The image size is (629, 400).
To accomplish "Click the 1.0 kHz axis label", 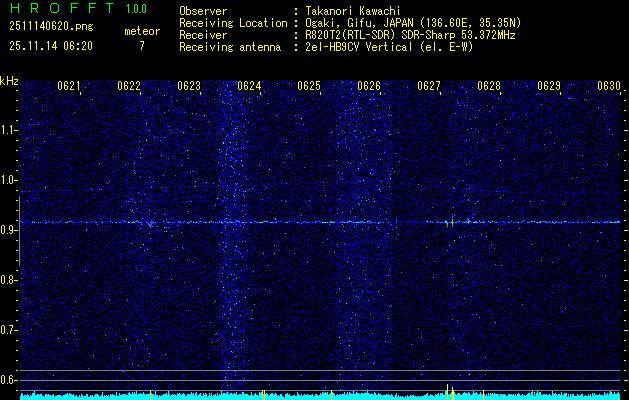I will click(x=8, y=180).
